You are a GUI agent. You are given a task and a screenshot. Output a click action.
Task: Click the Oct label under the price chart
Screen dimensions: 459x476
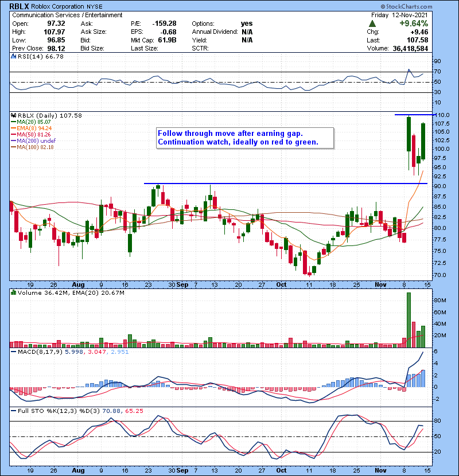click(x=281, y=285)
